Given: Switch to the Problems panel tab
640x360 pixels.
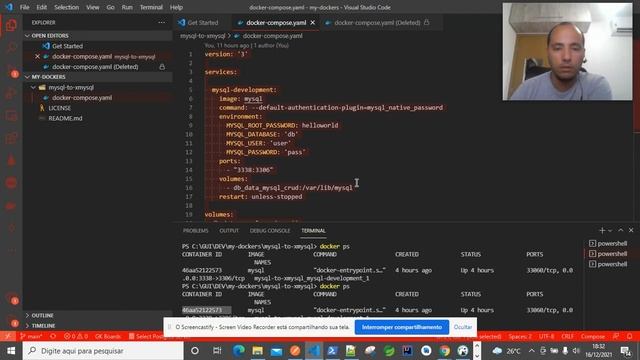Looking at the screenshot, I should (196, 231).
